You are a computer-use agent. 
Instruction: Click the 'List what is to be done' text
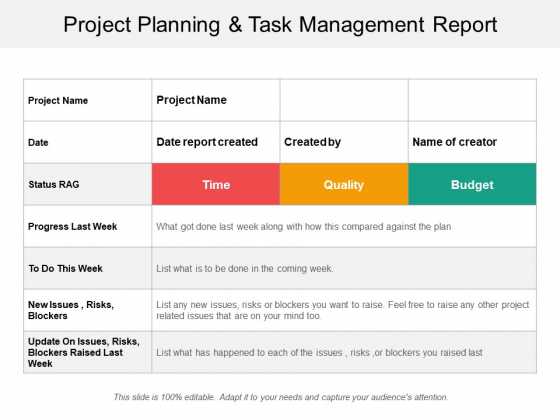245,269
